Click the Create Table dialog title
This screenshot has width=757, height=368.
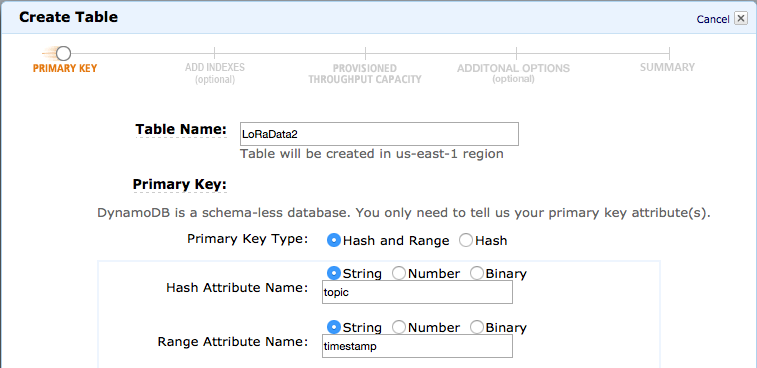69,17
